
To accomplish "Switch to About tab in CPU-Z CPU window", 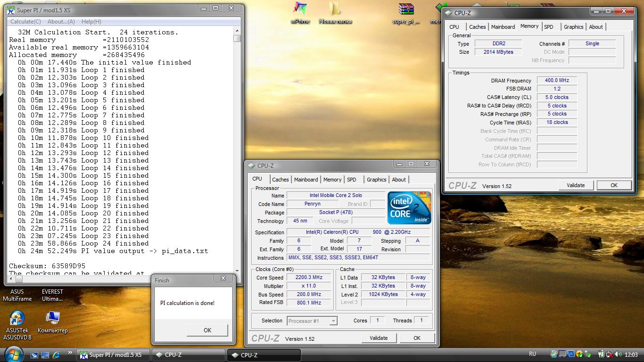I will (399, 180).
